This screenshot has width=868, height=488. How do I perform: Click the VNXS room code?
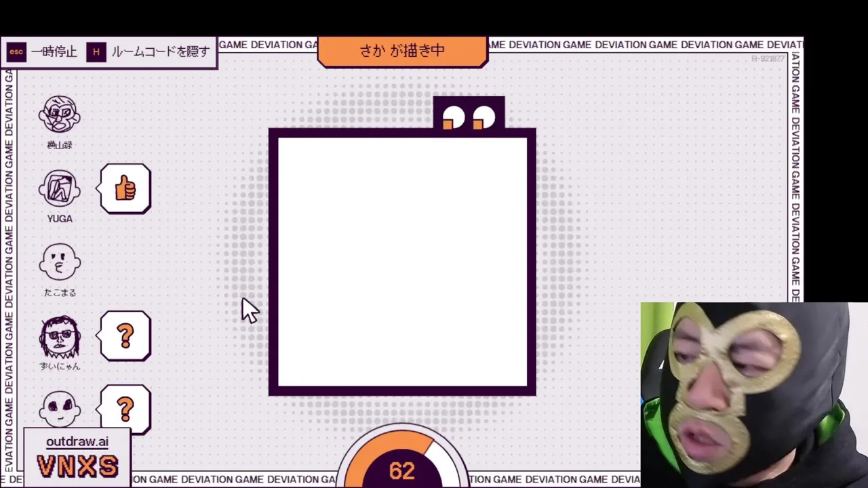77,466
